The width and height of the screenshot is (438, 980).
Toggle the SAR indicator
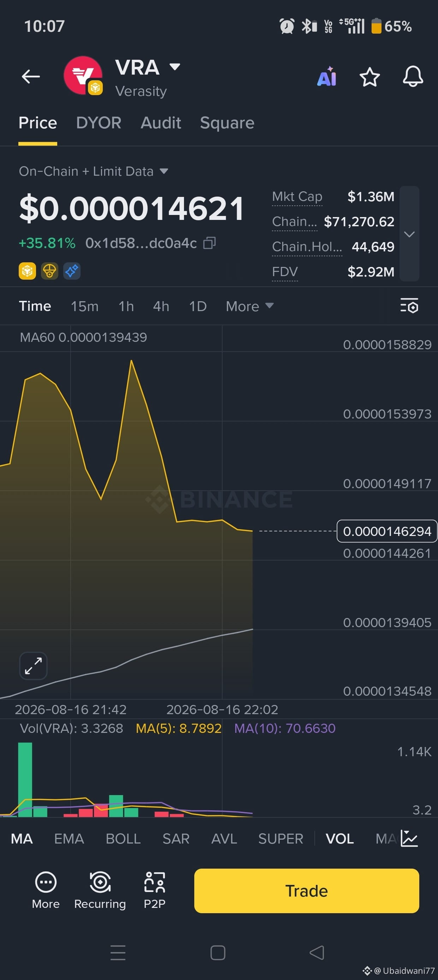click(176, 839)
